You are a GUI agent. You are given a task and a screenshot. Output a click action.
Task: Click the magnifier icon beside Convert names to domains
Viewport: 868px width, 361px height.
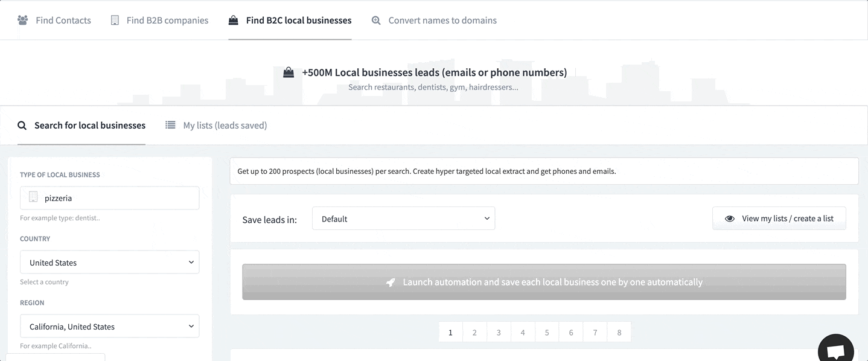point(376,21)
